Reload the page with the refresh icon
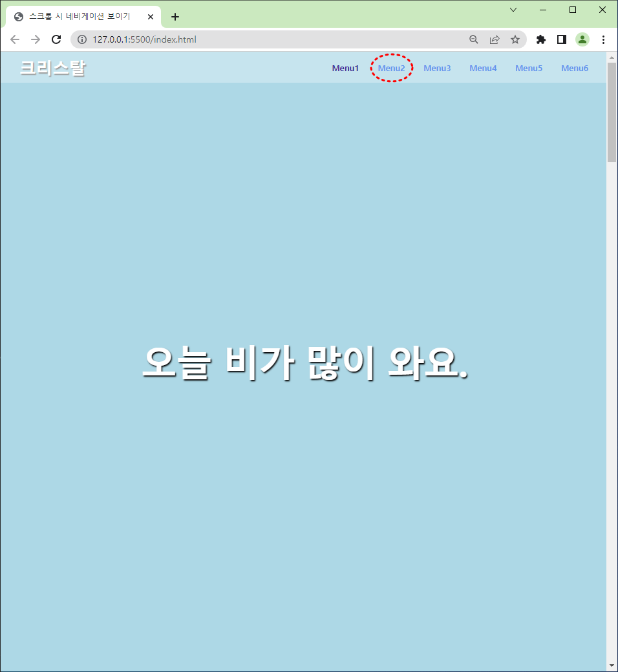This screenshot has width=618, height=672. point(56,39)
